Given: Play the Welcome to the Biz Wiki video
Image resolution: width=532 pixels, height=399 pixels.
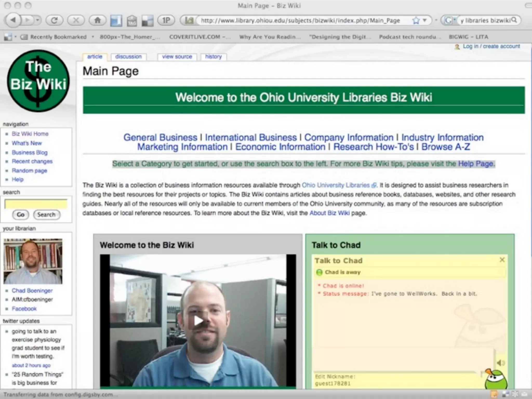Looking at the screenshot, I should point(198,321).
